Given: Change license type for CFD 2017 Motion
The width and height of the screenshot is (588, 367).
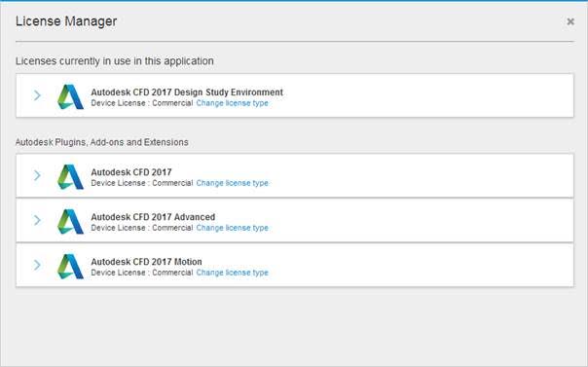Looking at the screenshot, I should [x=232, y=273].
